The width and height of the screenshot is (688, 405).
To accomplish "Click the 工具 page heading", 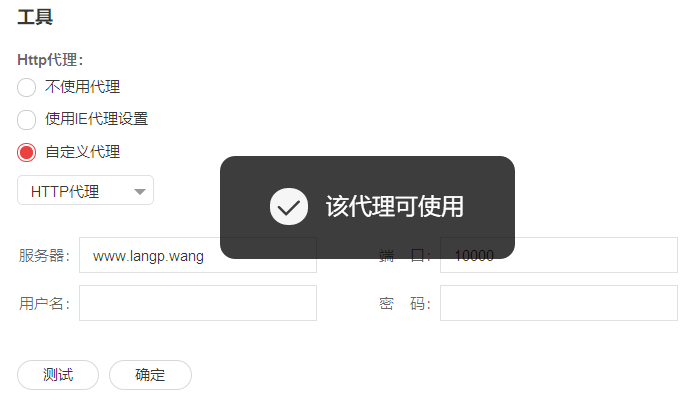I will click(x=35, y=17).
